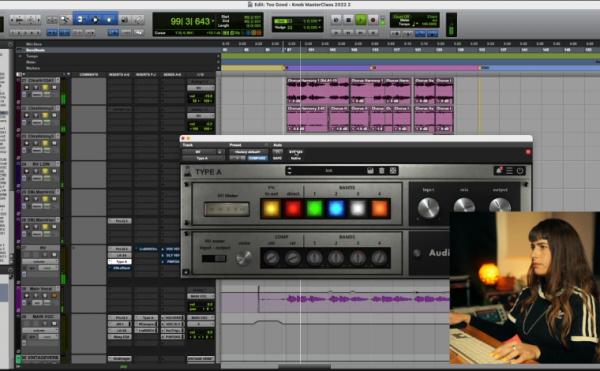
Task: Open the factory default preset dropdown
Action: 248,152
